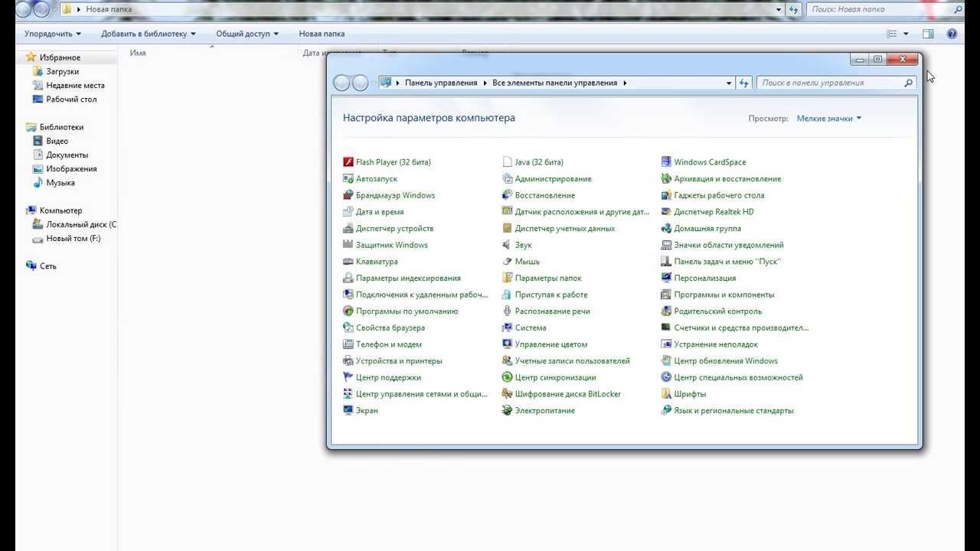The height and width of the screenshot is (551, 980).
Task: Open Устройства и принтеры link
Action: 399,361
